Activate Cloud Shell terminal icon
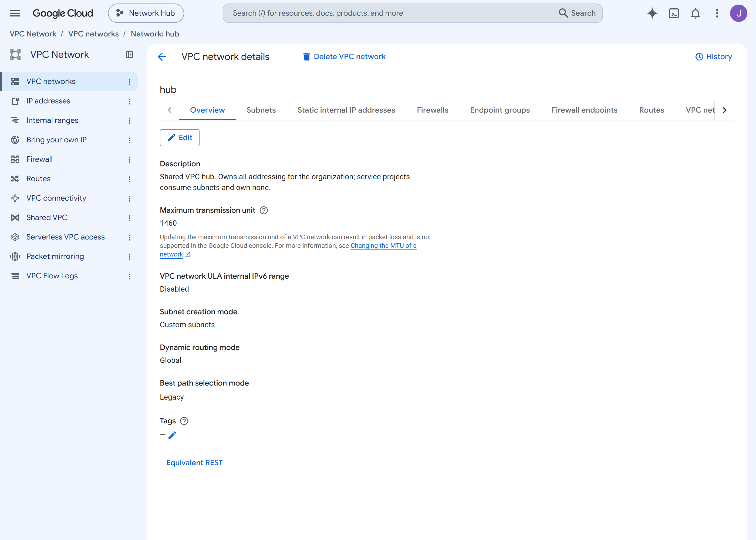 point(674,13)
